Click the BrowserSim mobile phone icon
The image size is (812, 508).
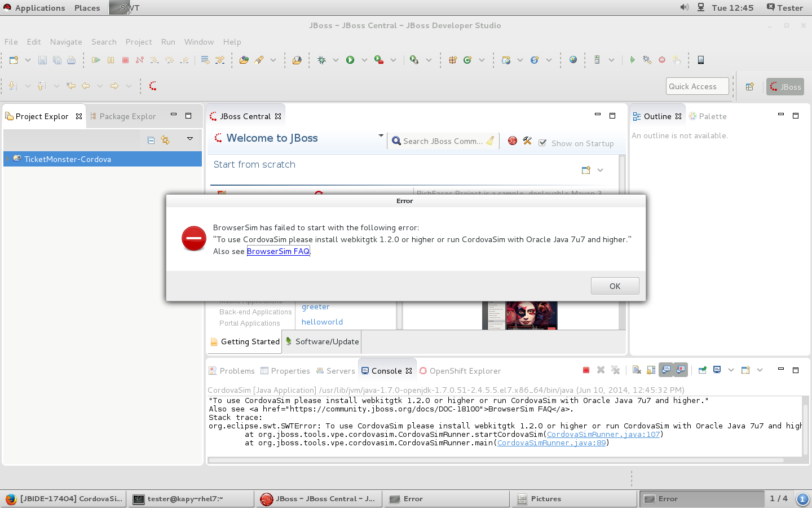(x=701, y=60)
